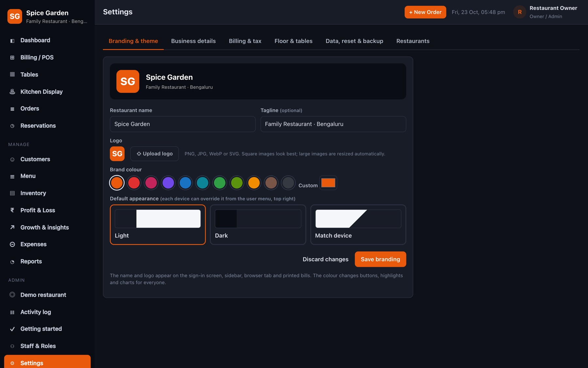The width and height of the screenshot is (588, 368).
Task: Click the rupee icon for Profit & Loss
Action: [x=12, y=210]
